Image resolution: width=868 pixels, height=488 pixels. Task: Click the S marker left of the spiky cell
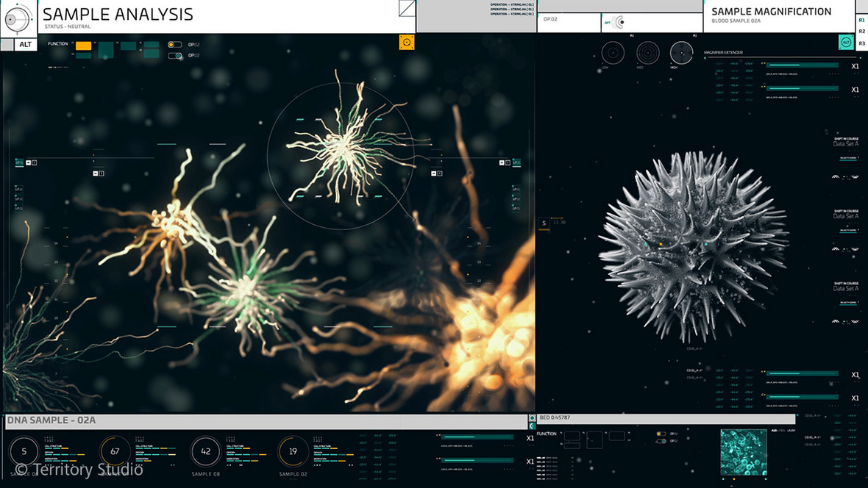tap(544, 223)
